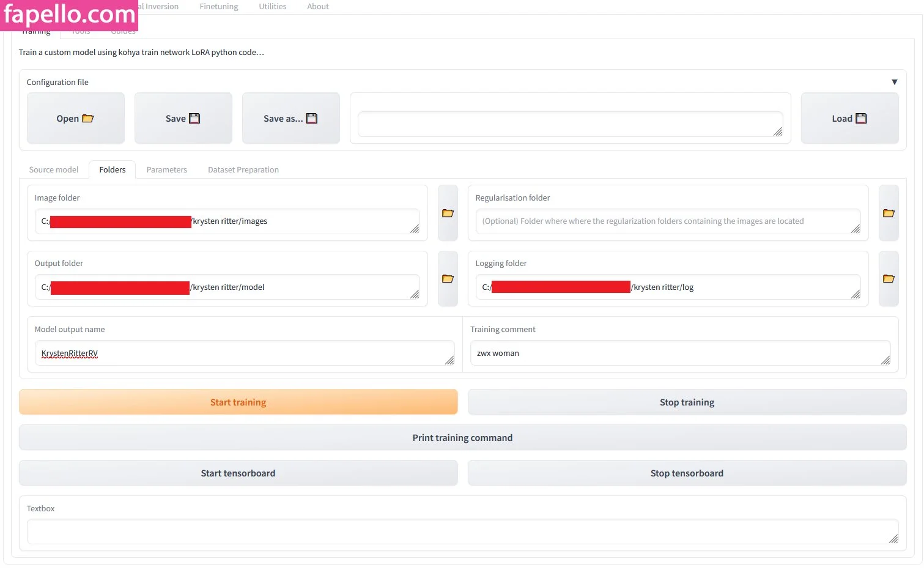Switch to the Source model tab
The height and width of the screenshot is (570, 924).
pos(54,170)
